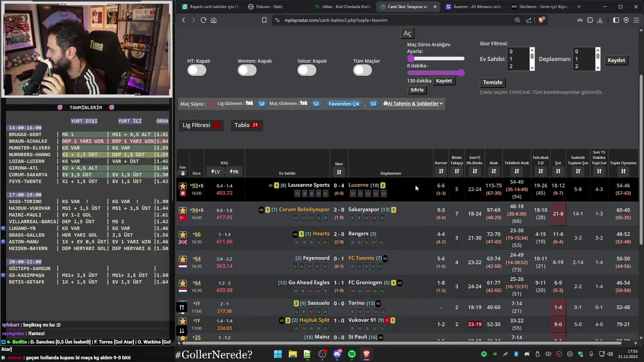Toggle the Tüm Maçlar switch
644x362 pixels.
pyautogui.click(x=362, y=70)
